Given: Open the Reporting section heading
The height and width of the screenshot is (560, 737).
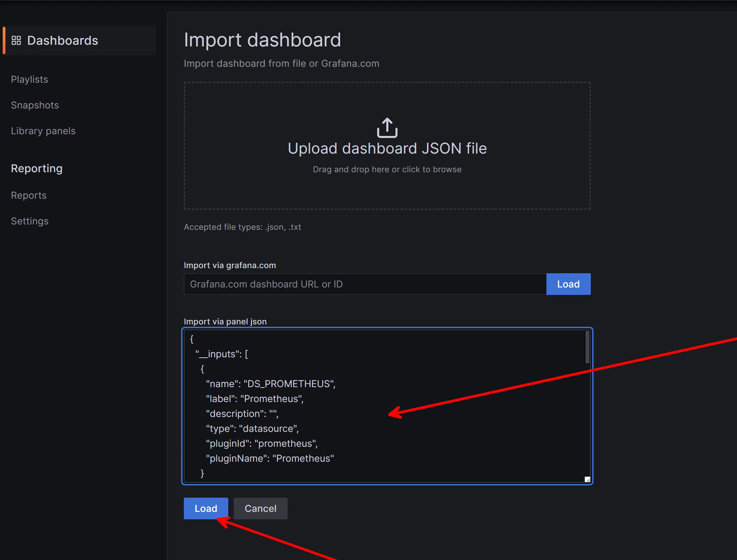Looking at the screenshot, I should [37, 168].
